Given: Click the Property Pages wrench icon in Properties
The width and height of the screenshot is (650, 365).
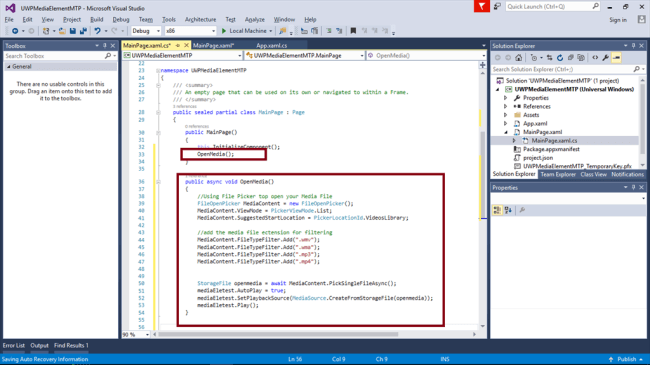Looking at the screenshot, I should click(x=522, y=210).
